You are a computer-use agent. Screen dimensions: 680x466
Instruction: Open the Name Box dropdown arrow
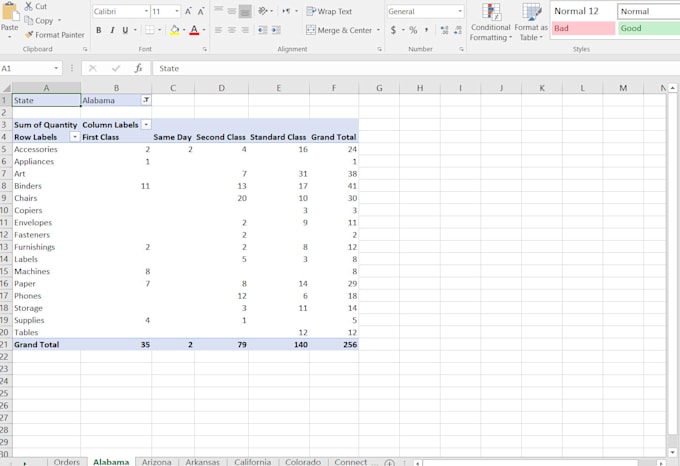56,68
